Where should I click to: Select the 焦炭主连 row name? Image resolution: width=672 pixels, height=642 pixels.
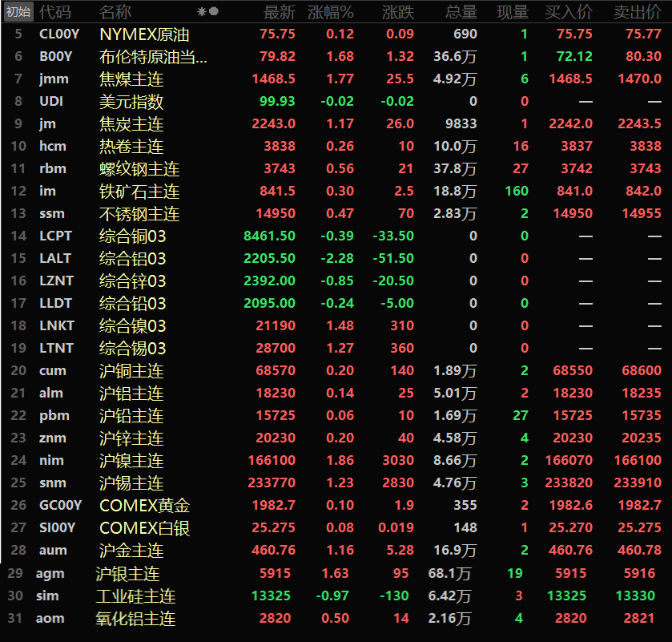pos(131,124)
